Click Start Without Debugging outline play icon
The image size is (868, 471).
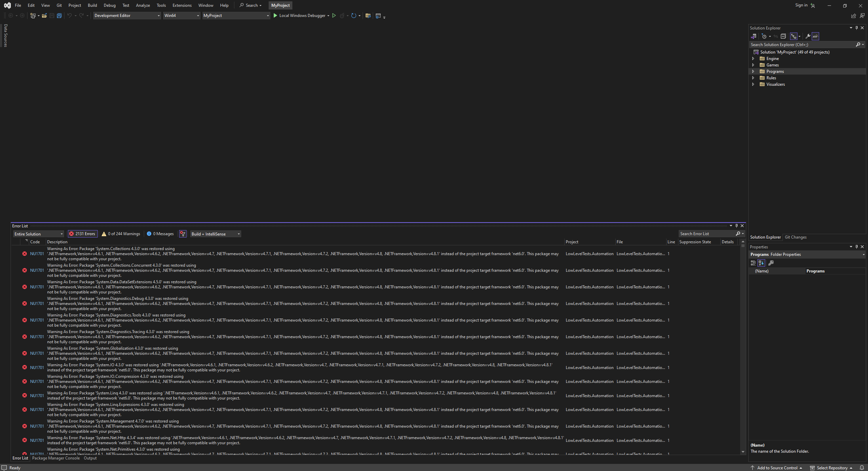point(334,16)
